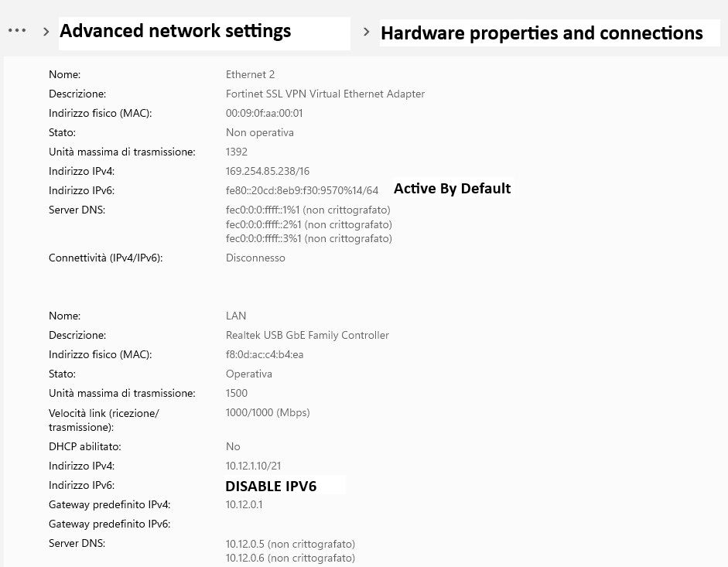Click the Non operativa status value
Screen dimensions: 728x567
259,133
